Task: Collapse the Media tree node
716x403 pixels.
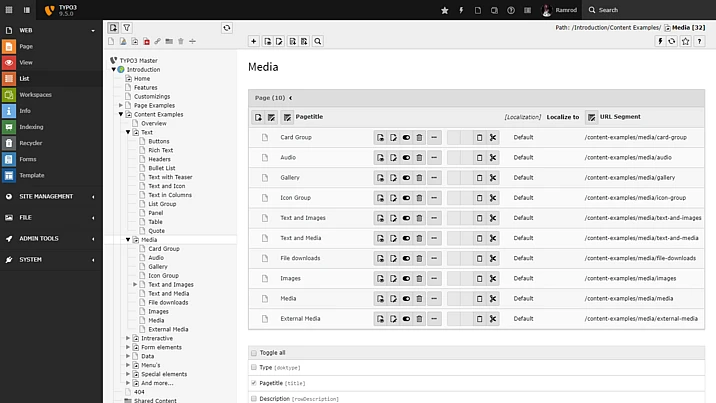Action: point(128,240)
